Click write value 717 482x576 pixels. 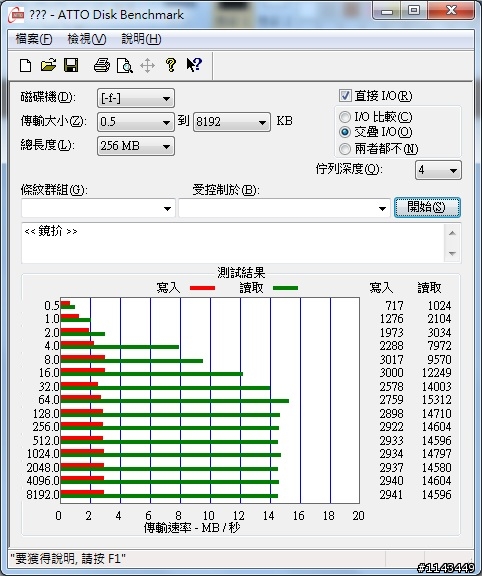click(x=394, y=306)
